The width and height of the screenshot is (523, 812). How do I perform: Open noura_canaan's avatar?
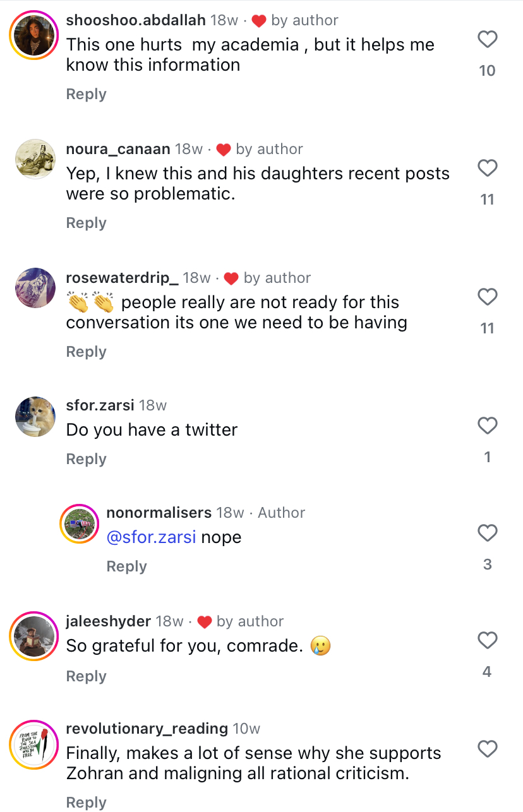point(35,159)
